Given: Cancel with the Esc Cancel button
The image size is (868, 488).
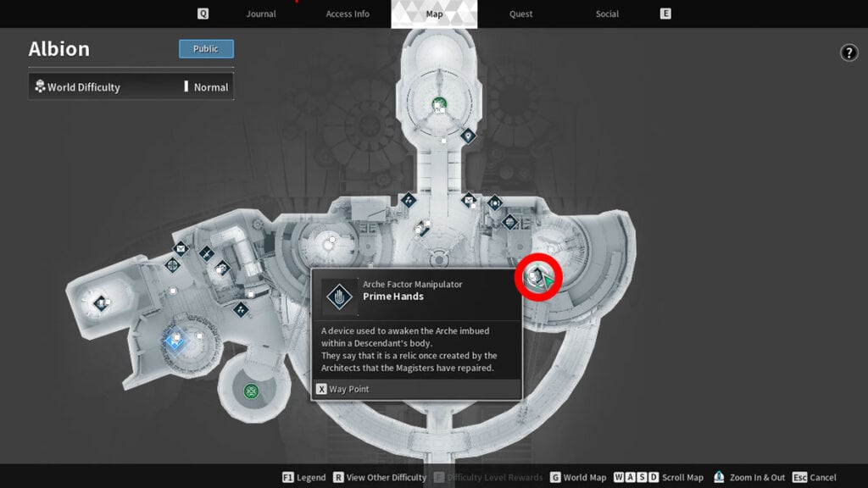Looking at the screenshot, I should pos(815,478).
